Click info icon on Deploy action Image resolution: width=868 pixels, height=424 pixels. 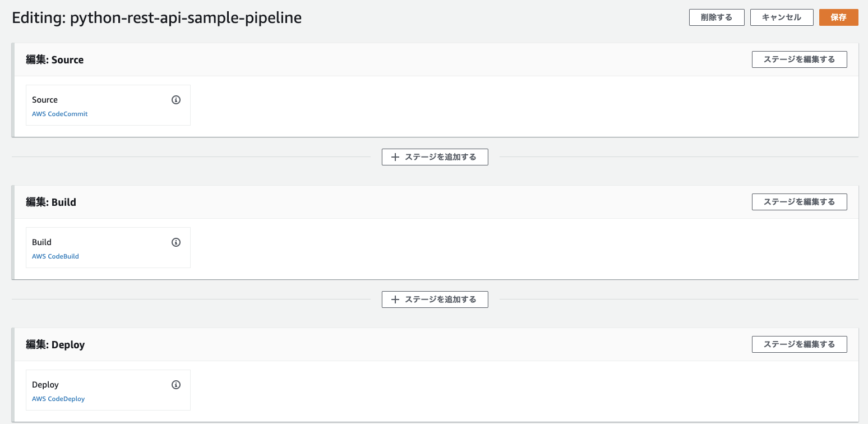tap(176, 385)
